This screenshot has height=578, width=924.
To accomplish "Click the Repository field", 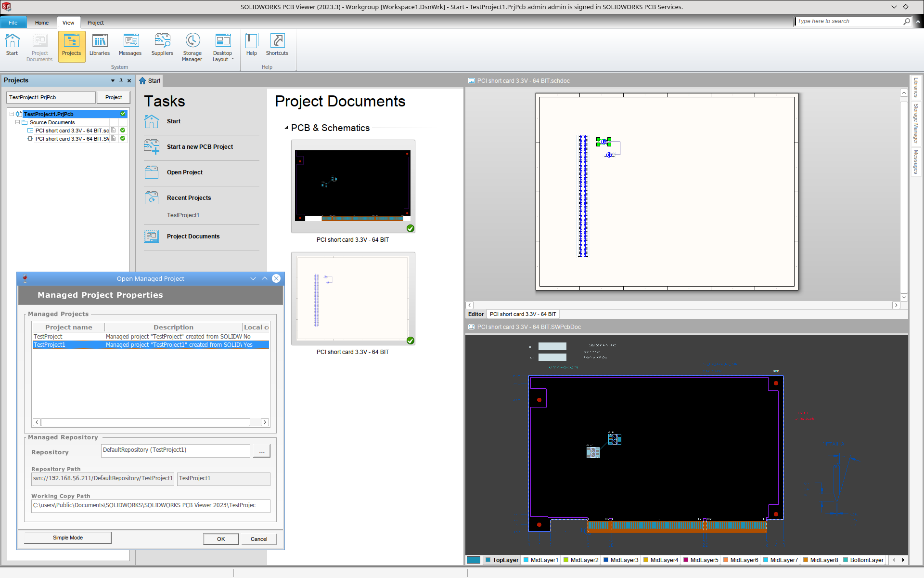I will (176, 450).
